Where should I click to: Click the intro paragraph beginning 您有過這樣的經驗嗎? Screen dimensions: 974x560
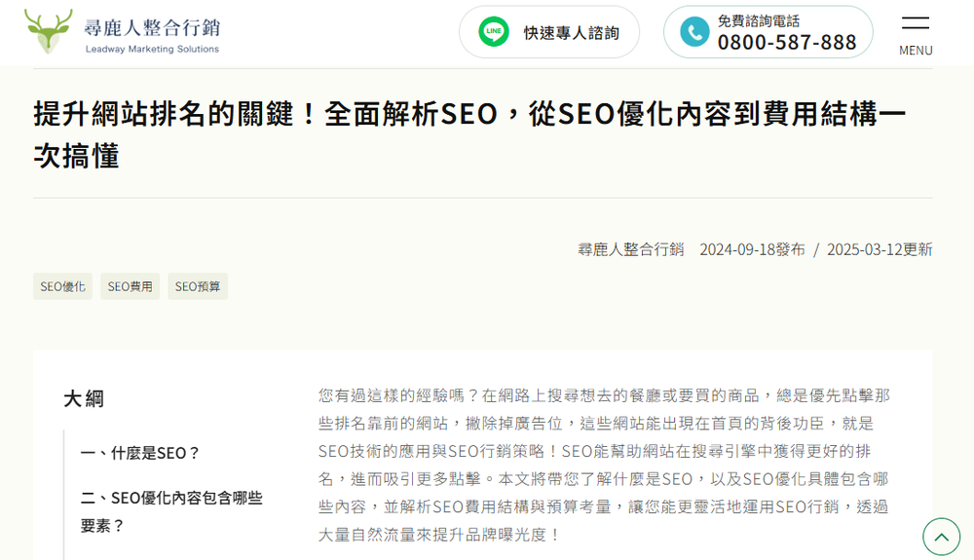[604, 465]
